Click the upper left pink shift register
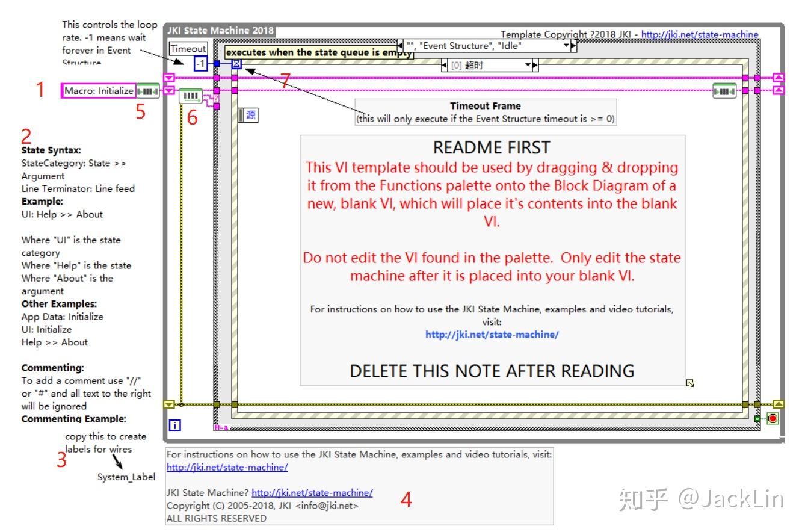This screenshot has height=532, width=805. tap(169, 78)
